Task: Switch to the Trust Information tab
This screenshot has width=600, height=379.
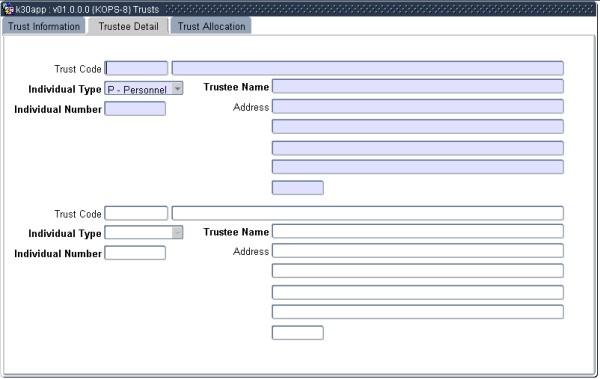Action: click(x=44, y=26)
